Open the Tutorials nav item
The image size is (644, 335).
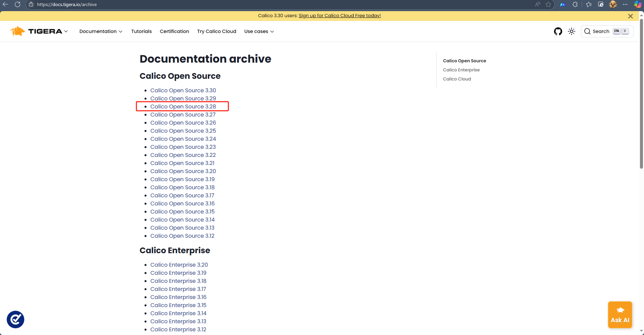pos(141,31)
